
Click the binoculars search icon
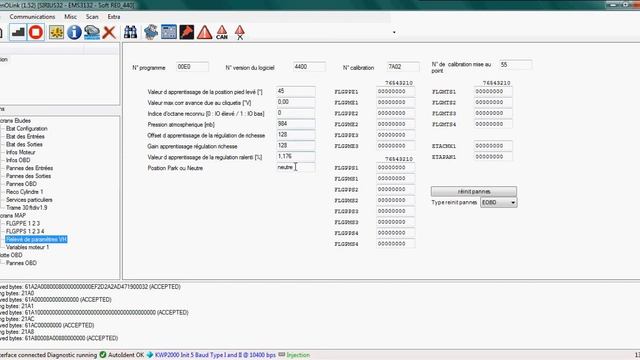(131, 32)
